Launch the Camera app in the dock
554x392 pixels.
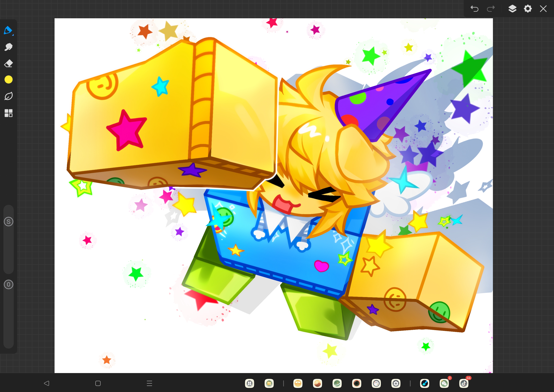pos(357,383)
